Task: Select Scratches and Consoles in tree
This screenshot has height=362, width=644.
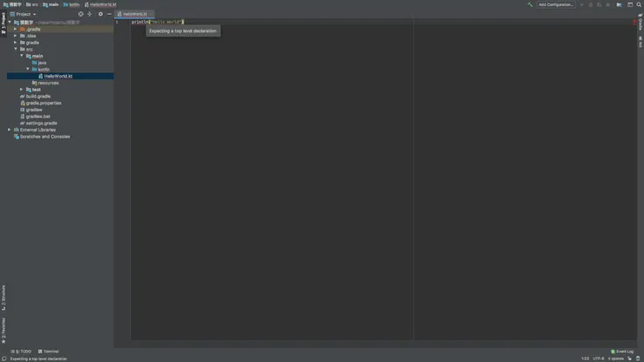Action: click(44, 137)
